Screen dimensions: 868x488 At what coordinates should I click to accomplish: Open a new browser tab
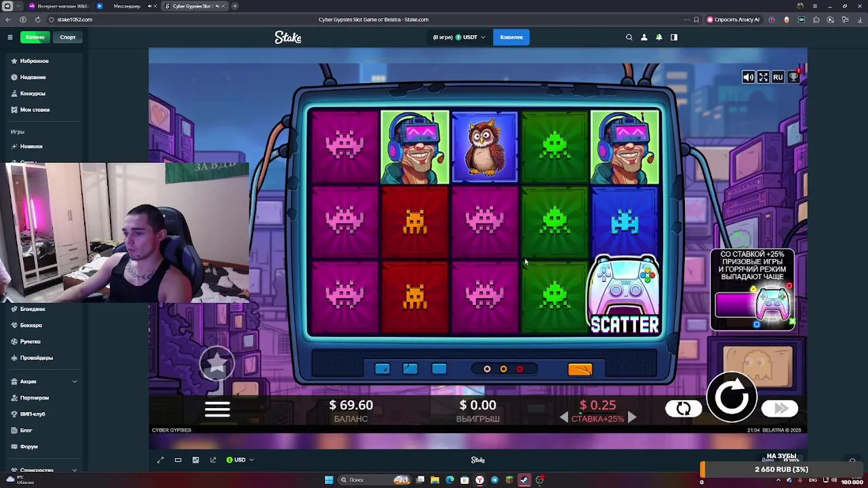pyautogui.click(x=235, y=6)
